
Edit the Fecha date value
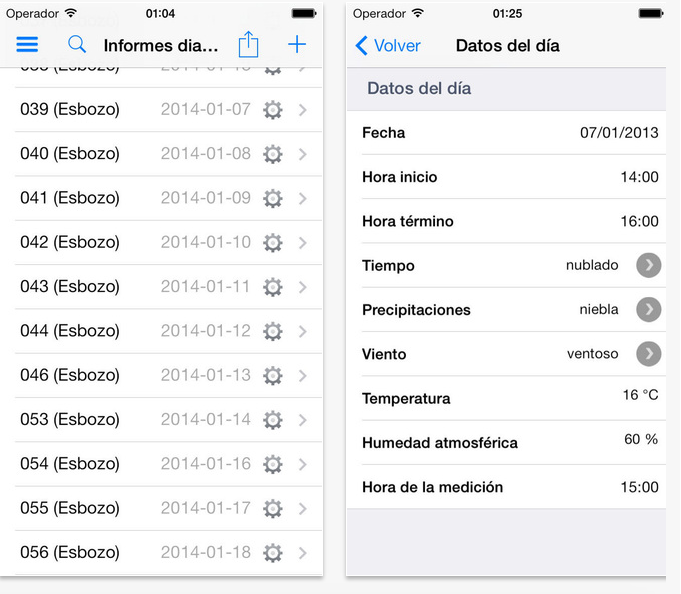coord(619,132)
